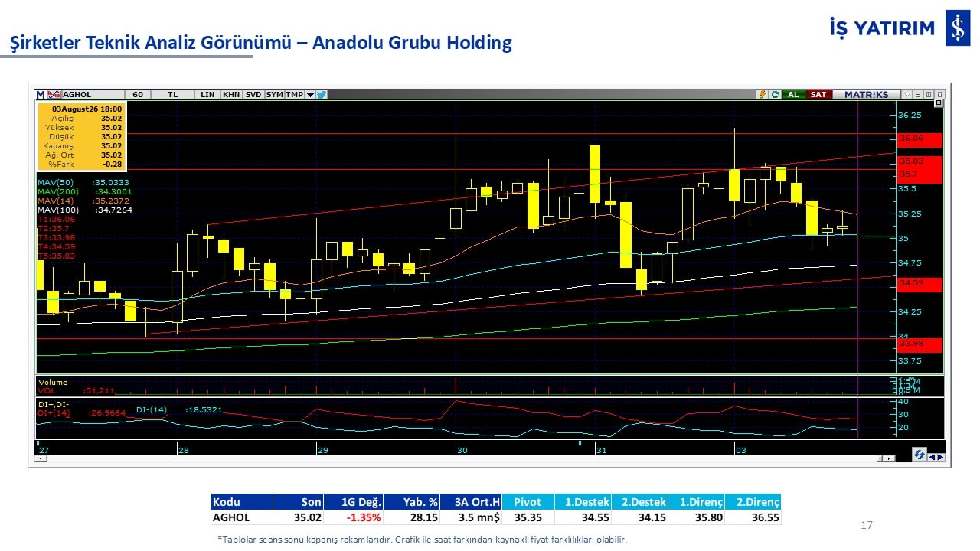Click the Pivot column header
980x551 pixels.
coord(528,502)
